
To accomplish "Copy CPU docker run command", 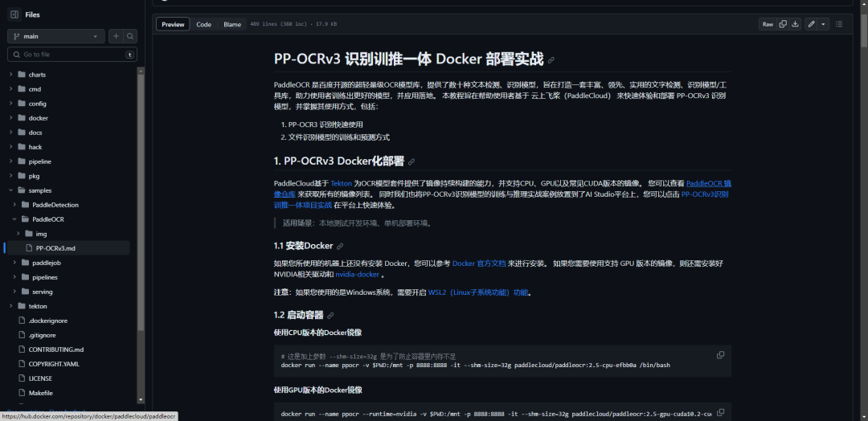I will click(x=720, y=355).
